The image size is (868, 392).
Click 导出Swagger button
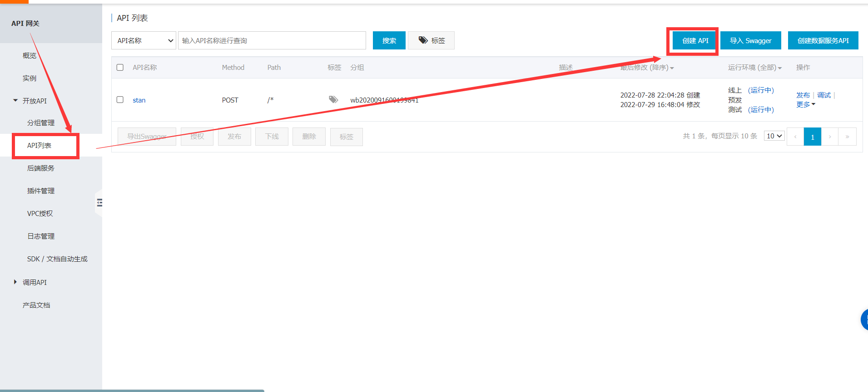tap(147, 136)
